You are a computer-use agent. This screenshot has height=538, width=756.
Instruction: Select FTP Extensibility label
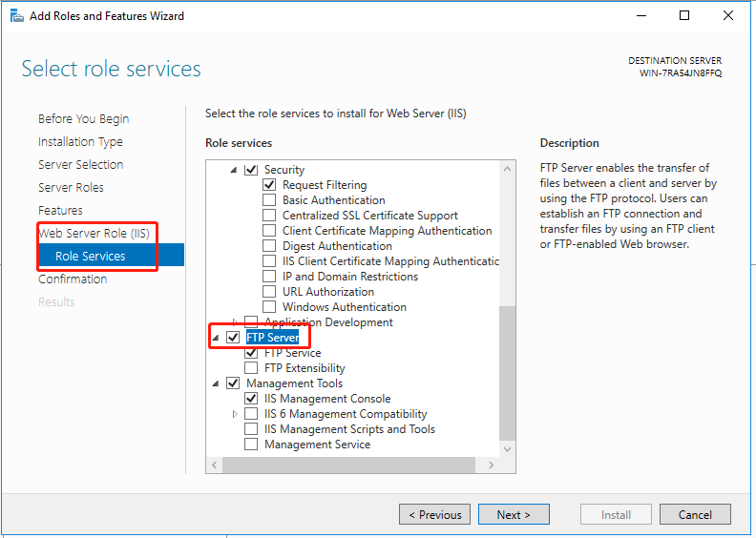click(x=304, y=368)
